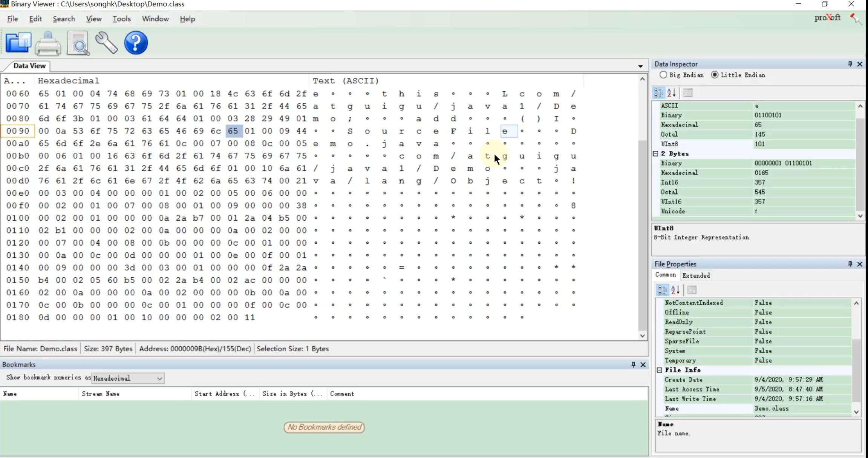
Task: Click the Binary Viewer app icon in title bar
Action: (4, 4)
